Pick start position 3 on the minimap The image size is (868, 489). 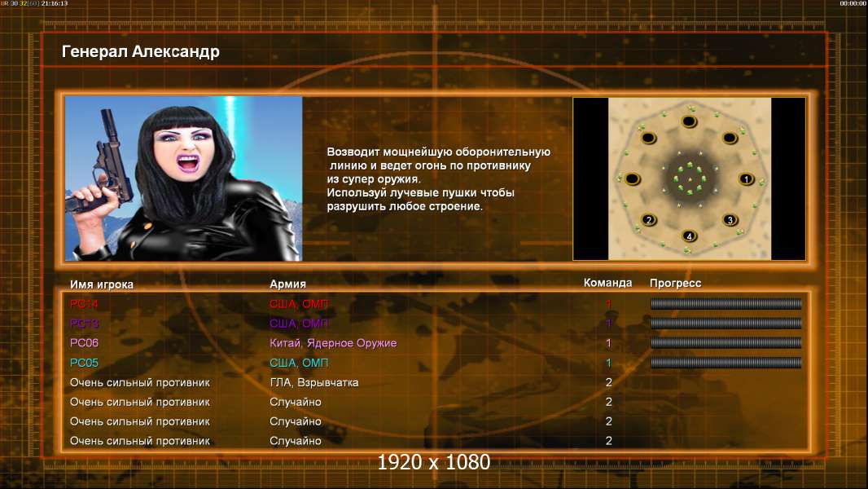730,220
